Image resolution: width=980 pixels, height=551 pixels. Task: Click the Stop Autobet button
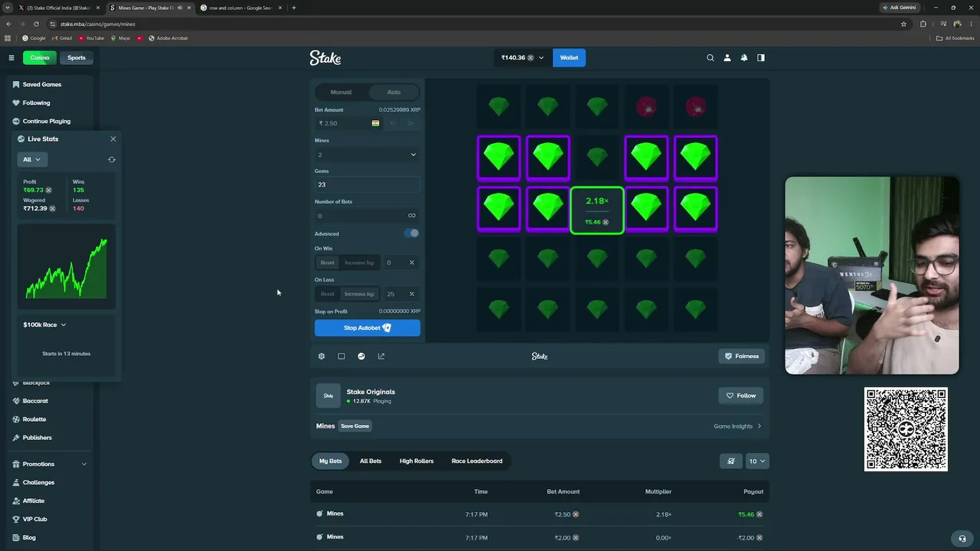click(367, 328)
